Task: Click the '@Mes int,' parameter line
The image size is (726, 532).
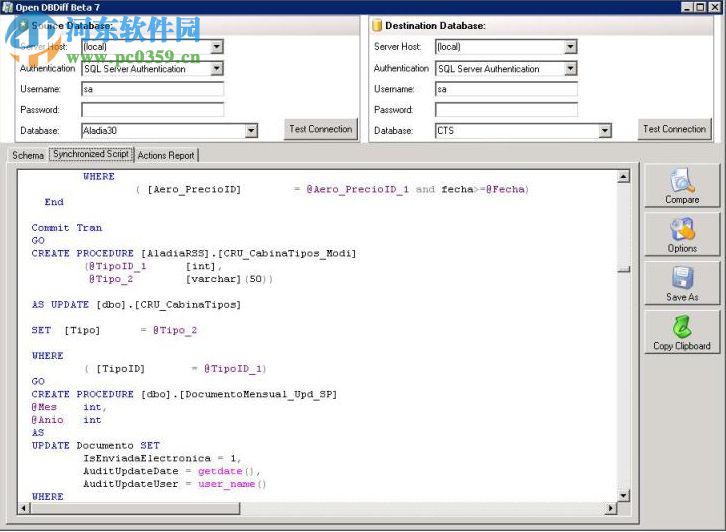Action: click(69, 407)
